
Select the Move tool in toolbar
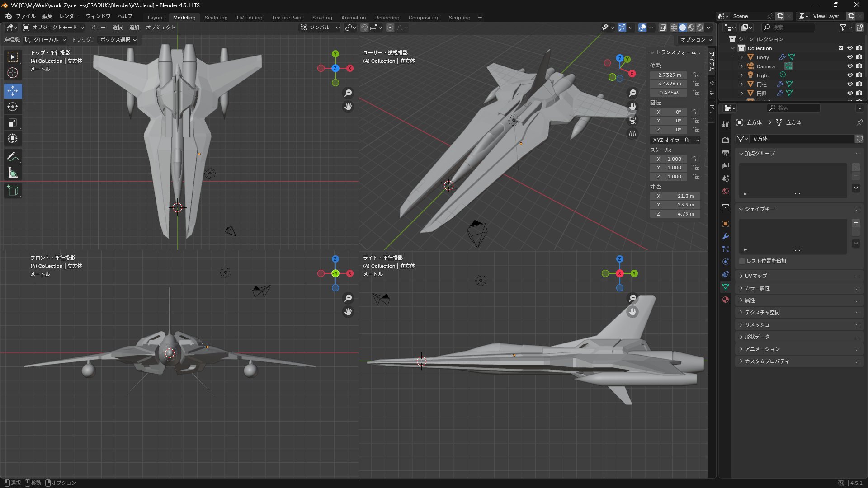pyautogui.click(x=13, y=91)
